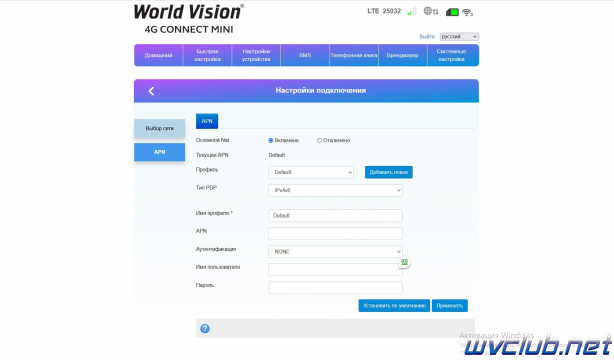Click the LTE 25032 network status text
This screenshot has width=614, height=360.
[384, 11]
